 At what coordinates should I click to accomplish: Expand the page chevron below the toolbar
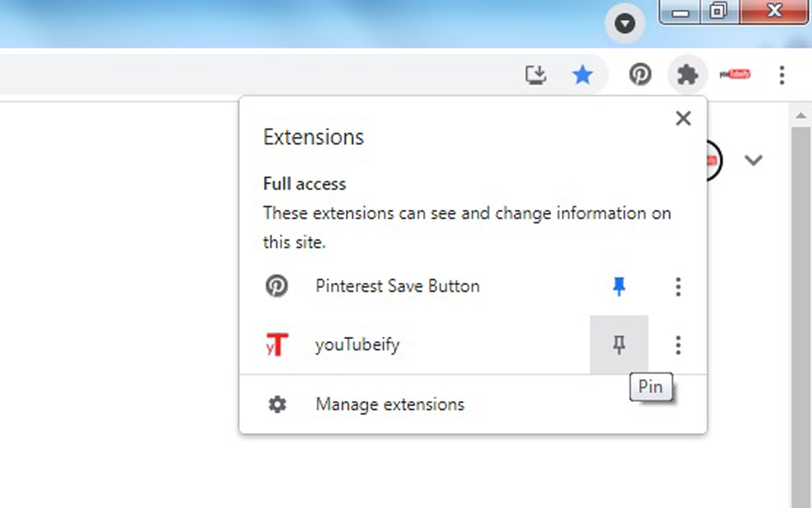click(754, 161)
